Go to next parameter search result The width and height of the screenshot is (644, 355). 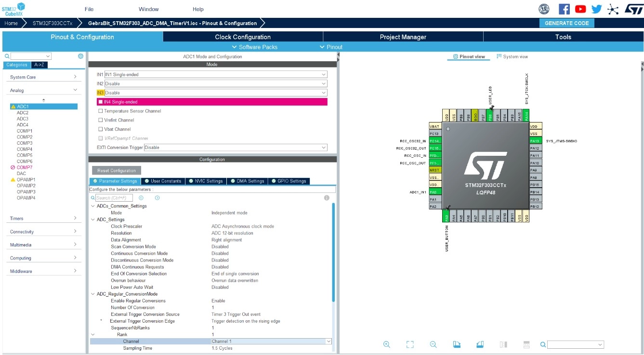[157, 198]
